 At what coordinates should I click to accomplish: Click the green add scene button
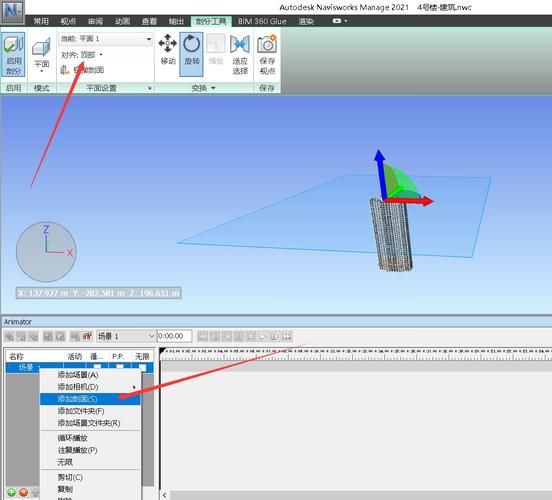click(x=11, y=492)
